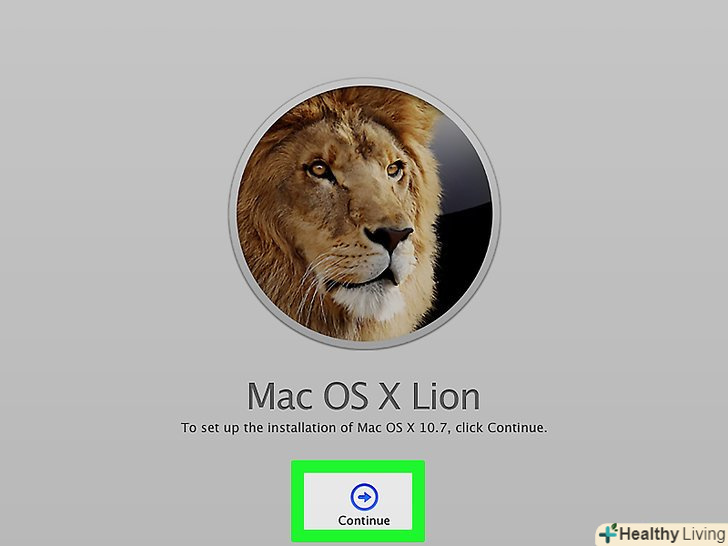Viewport: 728px width, 546px height.
Task: Click the lion's left eye in the image
Action: (x=318, y=169)
